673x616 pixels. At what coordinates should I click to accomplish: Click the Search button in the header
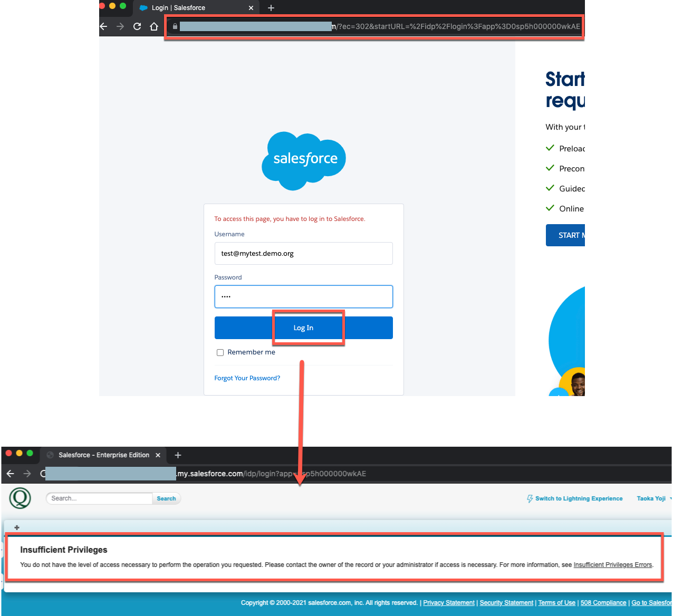tap(166, 498)
